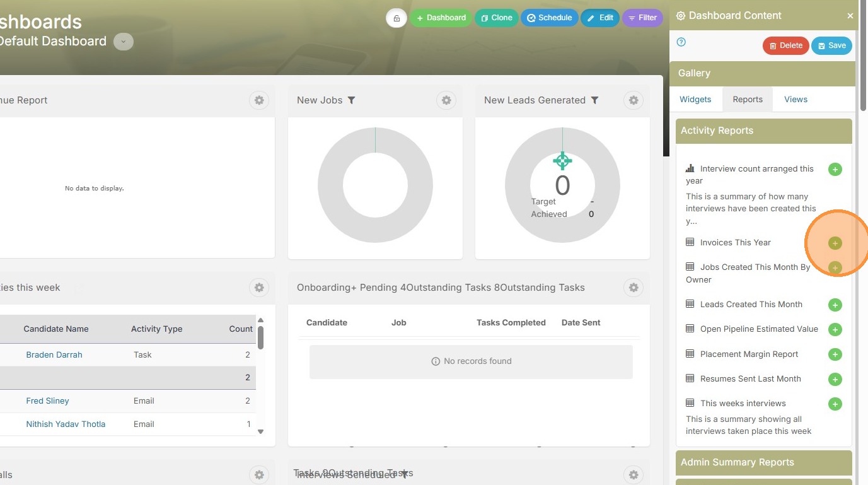Viewport: 868px width, 485px height.
Task: Click the 'Email' cell in Fred Sliney row
Action: tap(144, 401)
